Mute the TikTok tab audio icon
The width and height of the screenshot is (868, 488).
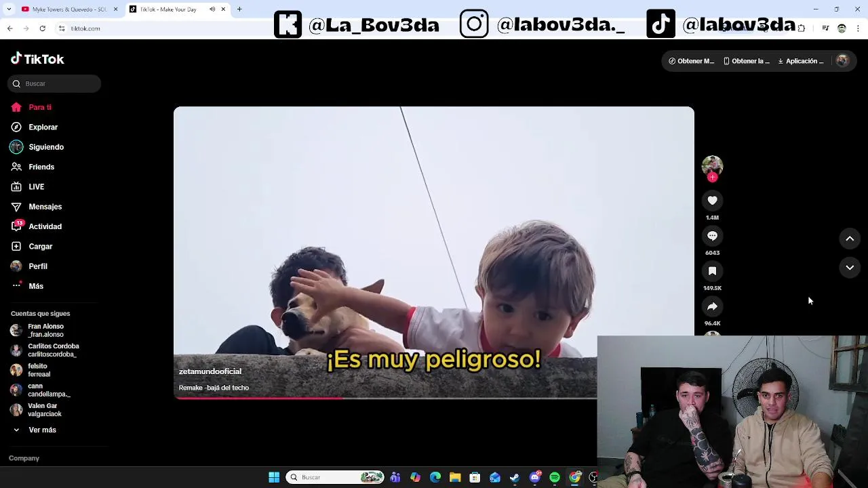(x=212, y=9)
